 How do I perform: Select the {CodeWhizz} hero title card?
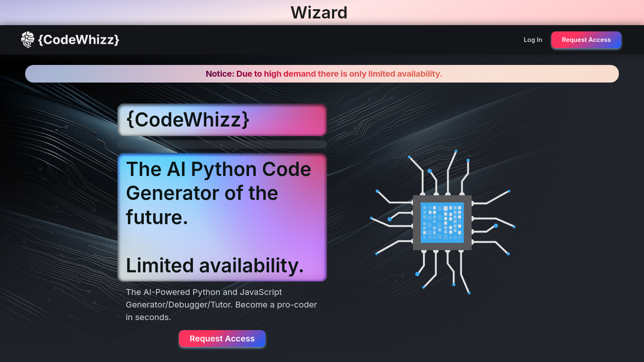(222, 120)
